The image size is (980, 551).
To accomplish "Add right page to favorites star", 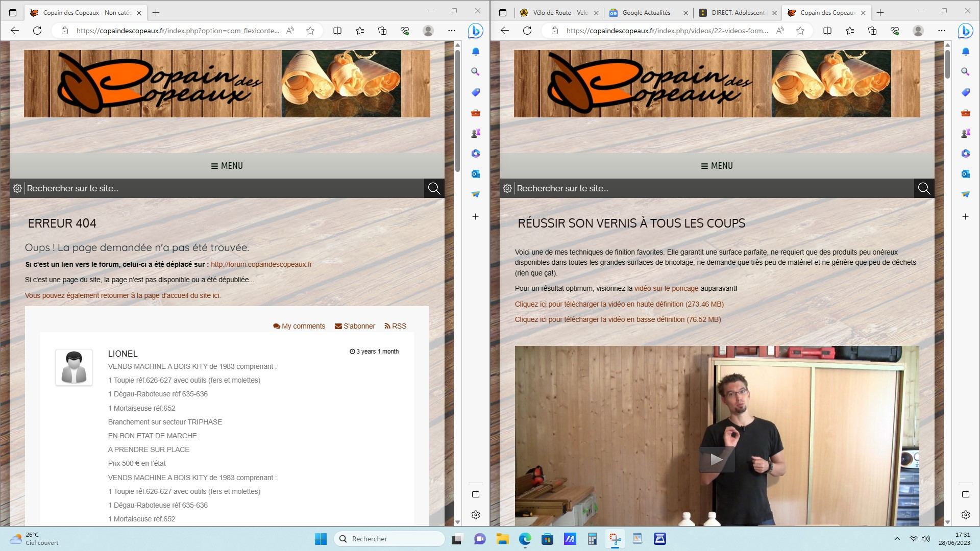I will (800, 31).
